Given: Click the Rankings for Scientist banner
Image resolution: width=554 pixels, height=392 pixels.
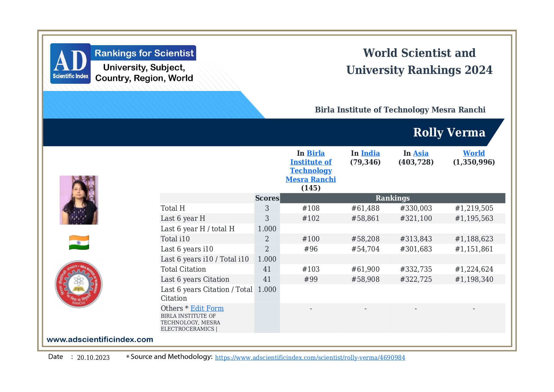Looking at the screenshot, I should [144, 53].
